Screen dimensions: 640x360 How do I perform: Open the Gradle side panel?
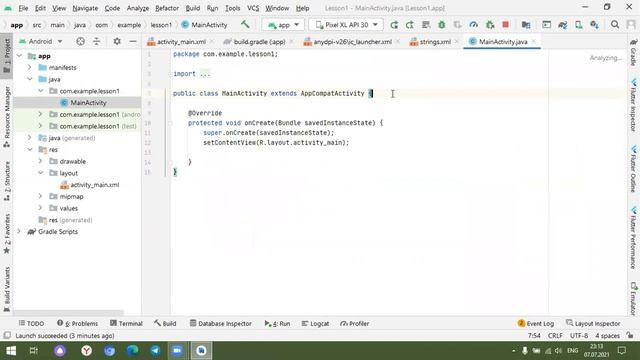[633, 52]
